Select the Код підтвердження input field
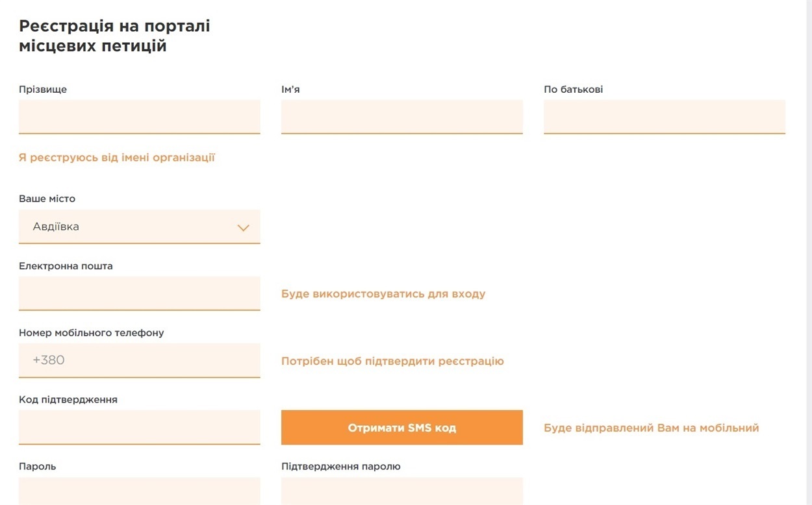Viewport: 812px width, 505px height. pos(140,427)
